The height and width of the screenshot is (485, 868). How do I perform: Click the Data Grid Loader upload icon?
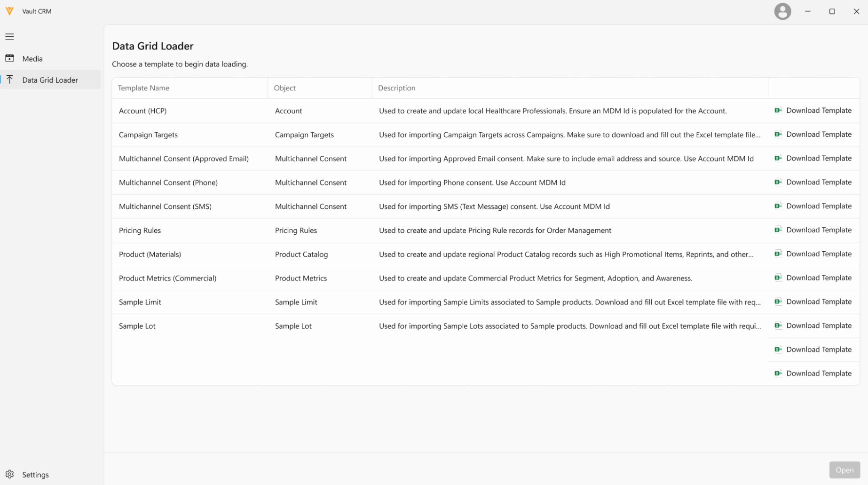click(9, 80)
